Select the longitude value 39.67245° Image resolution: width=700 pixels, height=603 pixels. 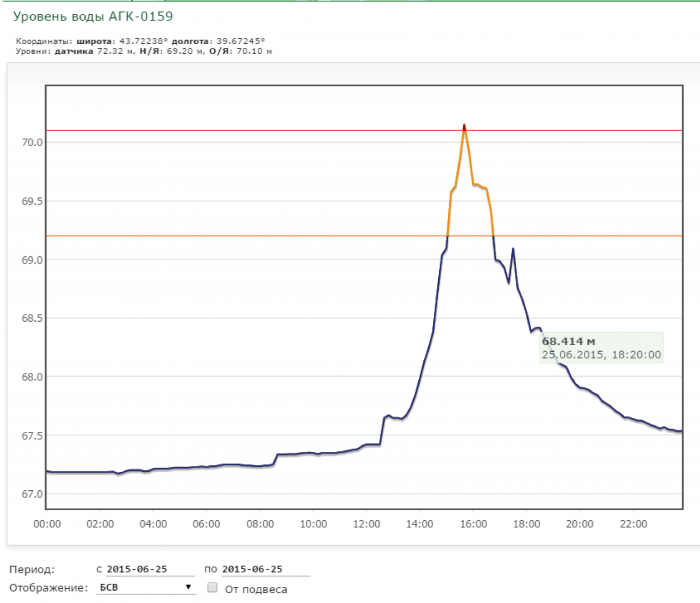[x=241, y=41]
